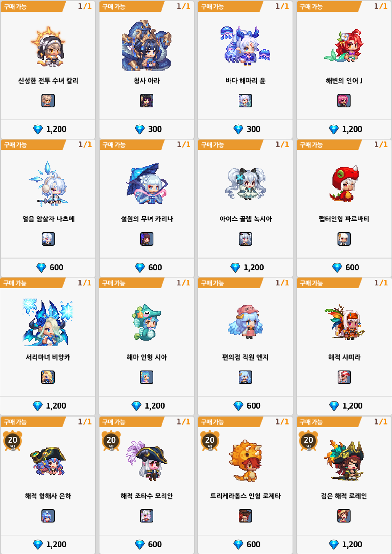This screenshot has height=554, width=392.
Task: Click the 신성한 전투 수녀 칼리 costume sprite
Action: pyautogui.click(x=48, y=46)
